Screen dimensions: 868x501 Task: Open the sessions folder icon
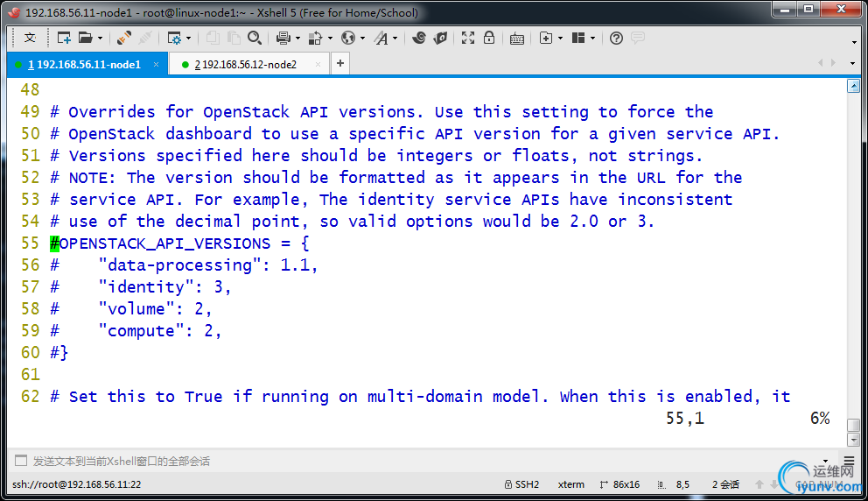coord(85,38)
